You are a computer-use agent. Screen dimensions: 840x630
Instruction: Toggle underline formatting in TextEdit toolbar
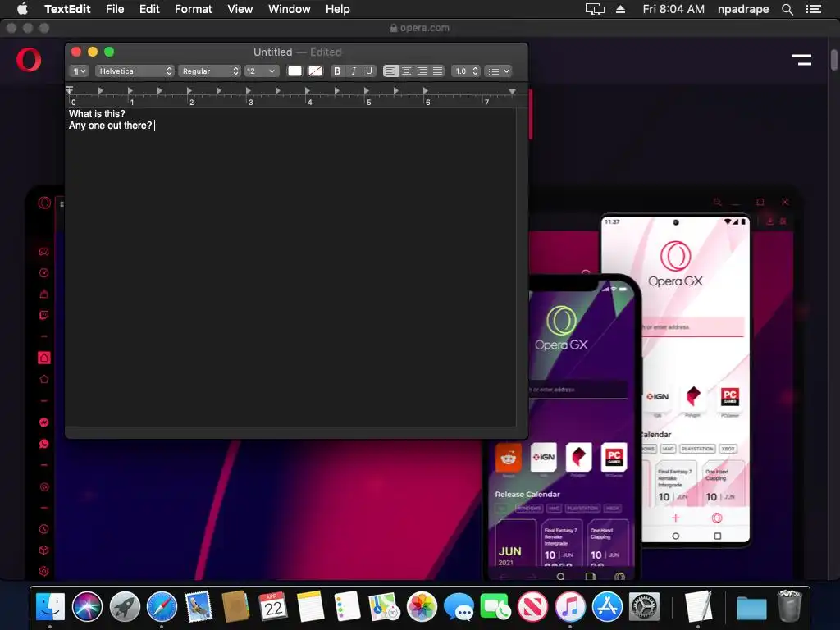[368, 71]
